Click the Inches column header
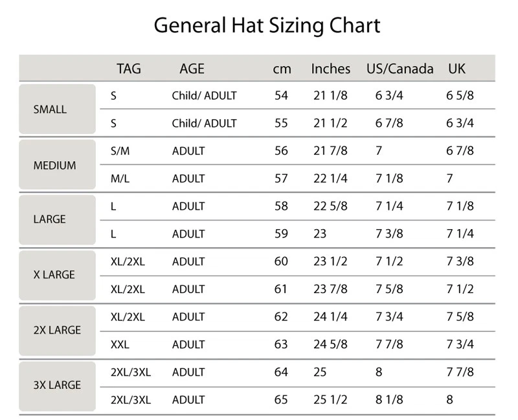 click(x=331, y=69)
